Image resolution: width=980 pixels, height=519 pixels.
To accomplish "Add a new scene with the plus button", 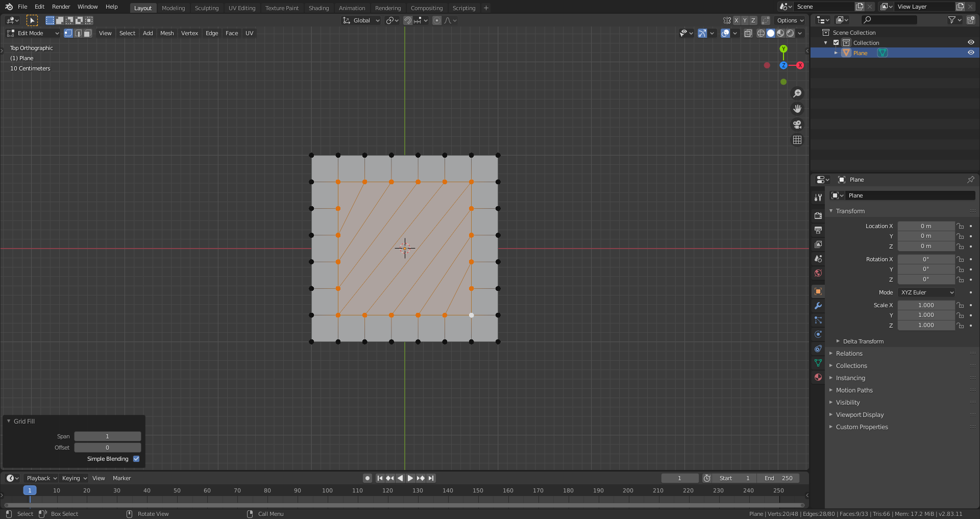I will [859, 7].
